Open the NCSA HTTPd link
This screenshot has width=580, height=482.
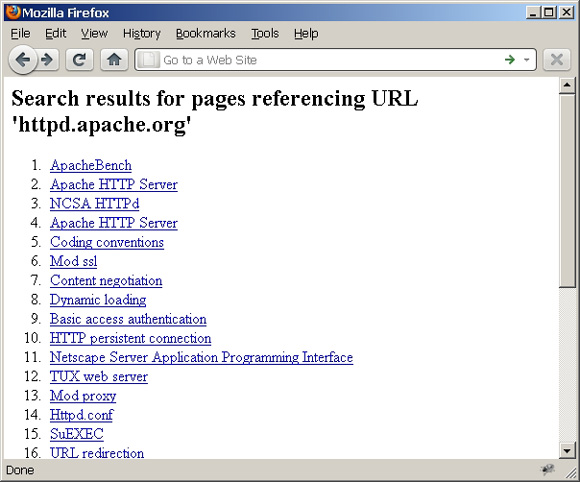95,203
